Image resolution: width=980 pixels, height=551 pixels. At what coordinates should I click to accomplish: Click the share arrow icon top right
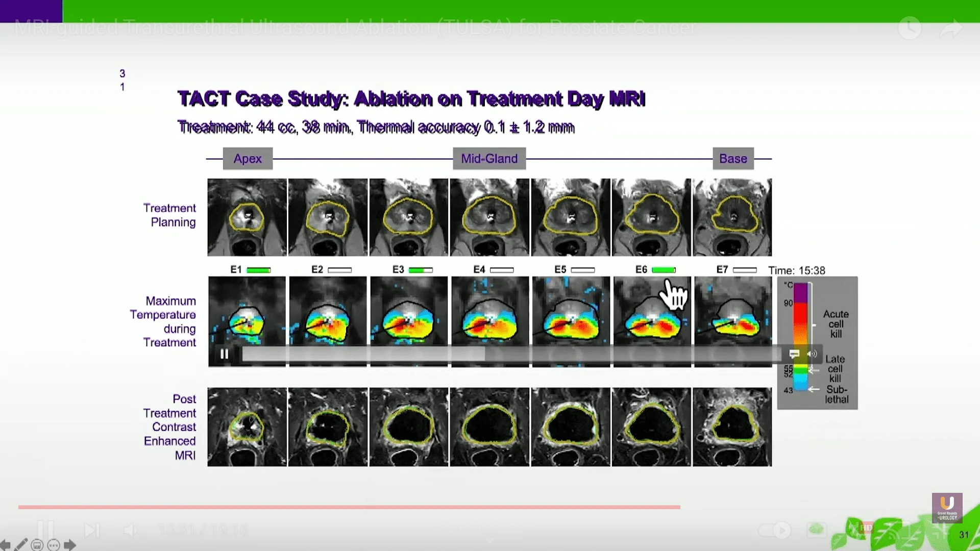click(952, 29)
